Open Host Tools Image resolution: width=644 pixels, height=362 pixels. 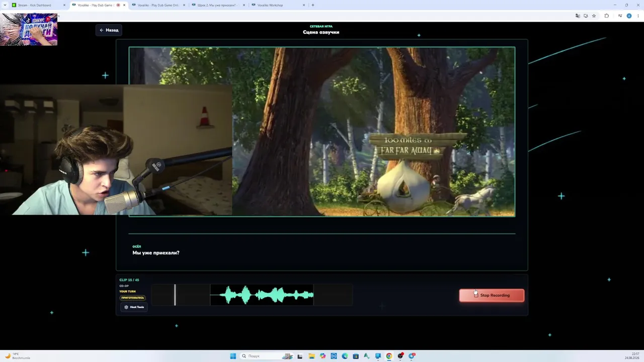tap(134, 307)
